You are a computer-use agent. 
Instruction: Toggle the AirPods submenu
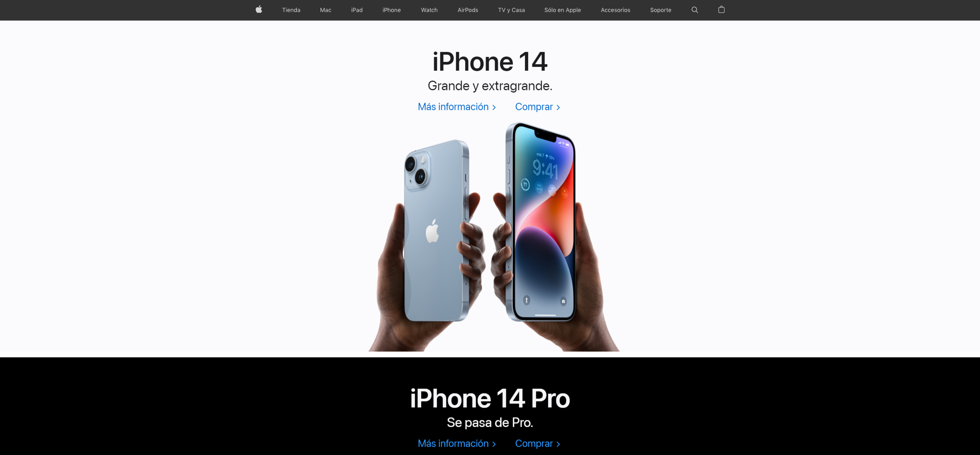(467, 10)
